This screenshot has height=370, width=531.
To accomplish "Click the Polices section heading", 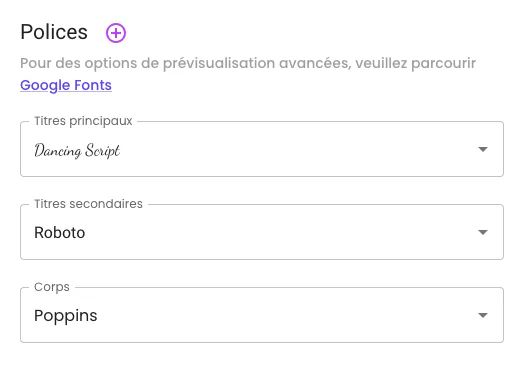I will pyautogui.click(x=54, y=32).
